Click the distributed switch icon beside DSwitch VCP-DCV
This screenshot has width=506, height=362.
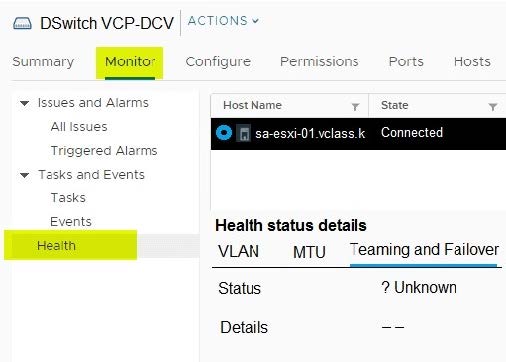[x=22, y=24]
